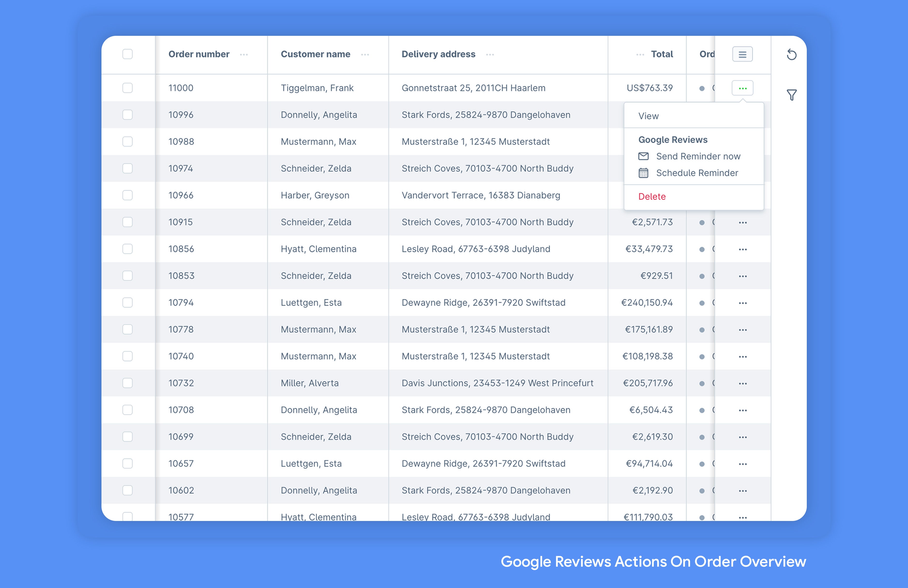Select checkbox for order 11000
The height and width of the screenshot is (588, 908).
pyautogui.click(x=127, y=88)
